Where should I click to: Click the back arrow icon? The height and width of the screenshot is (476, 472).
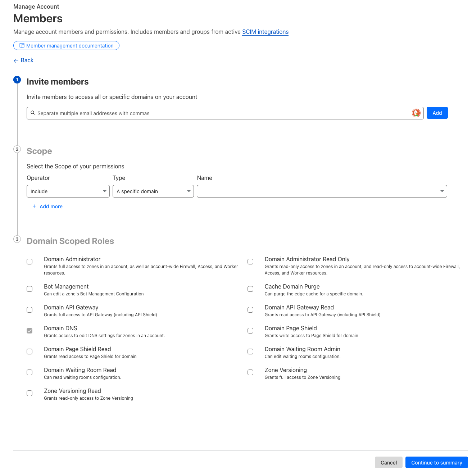pos(16,61)
